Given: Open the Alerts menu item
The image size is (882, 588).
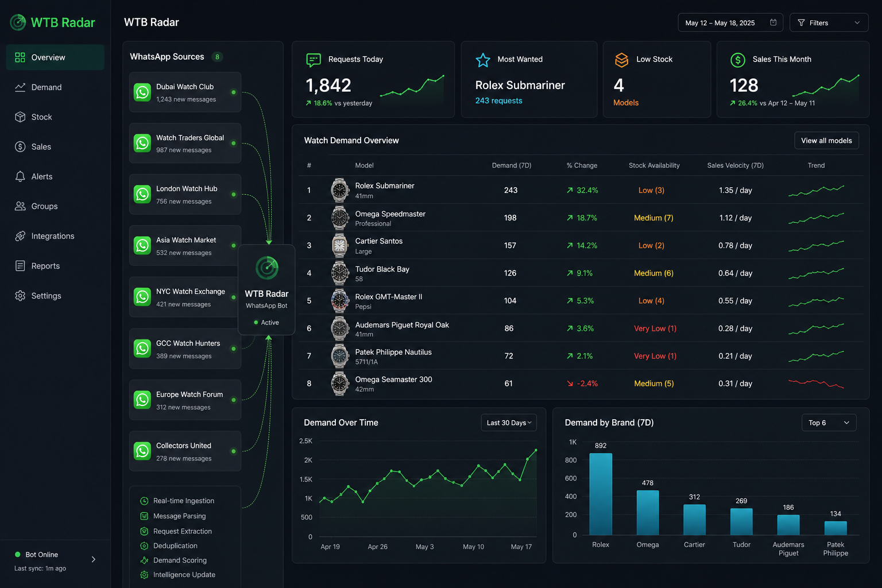Looking at the screenshot, I should [55, 176].
